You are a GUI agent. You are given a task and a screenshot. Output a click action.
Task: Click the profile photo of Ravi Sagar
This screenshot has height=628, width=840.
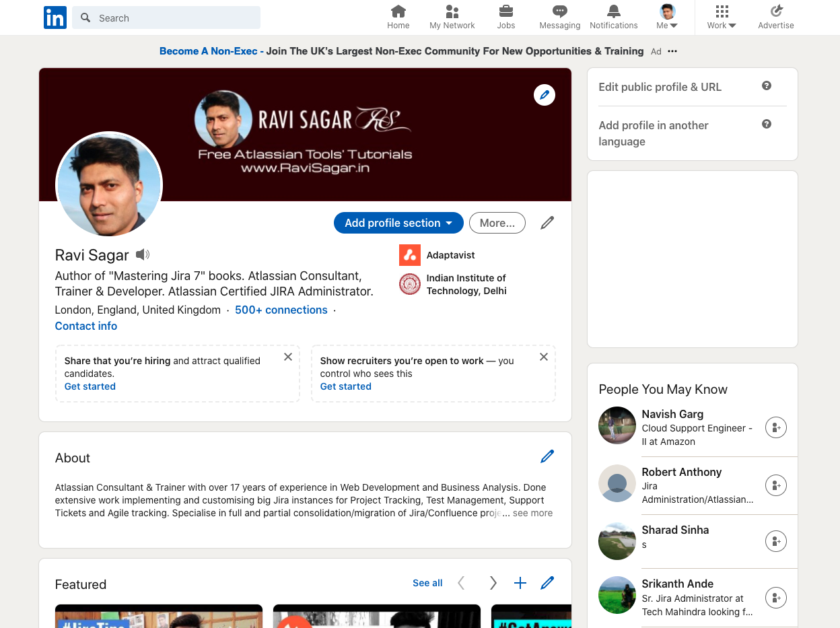109,184
